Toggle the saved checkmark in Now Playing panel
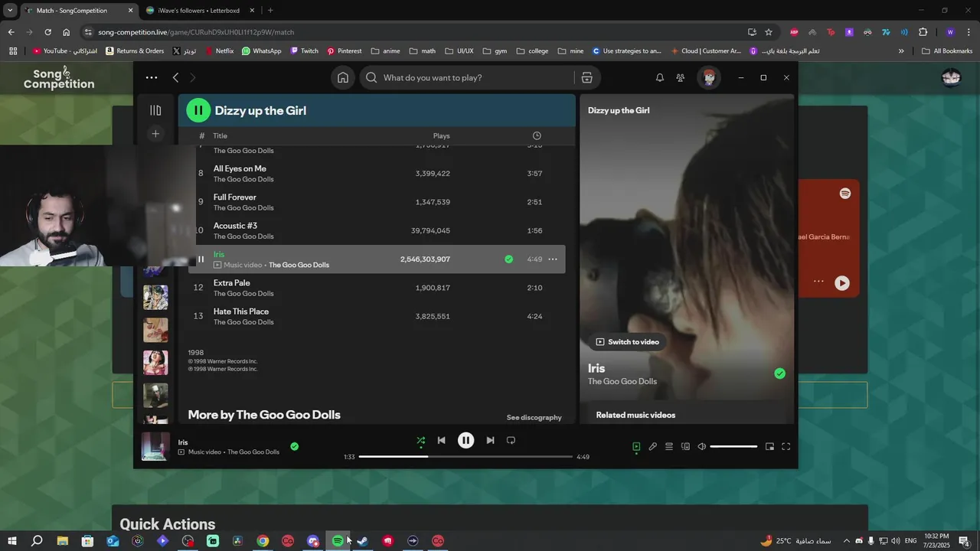 779,373
